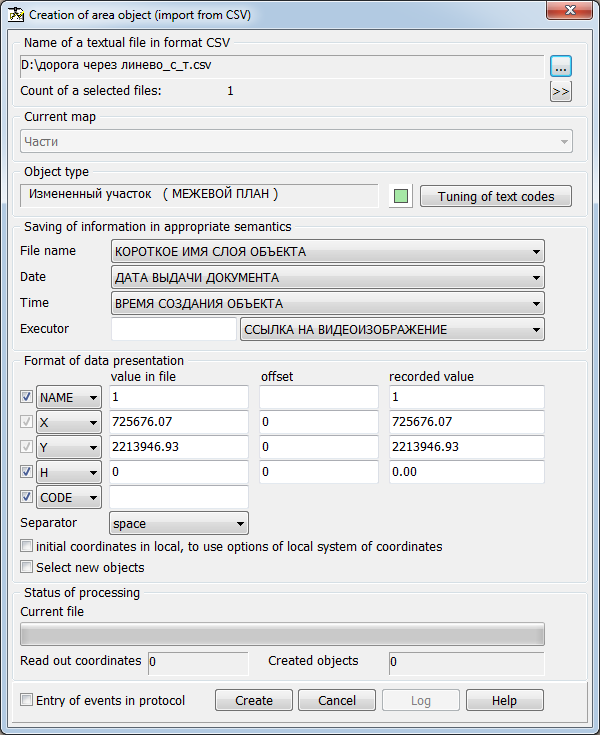Click the Cancel button
The width and height of the screenshot is (600, 735).
337,700
